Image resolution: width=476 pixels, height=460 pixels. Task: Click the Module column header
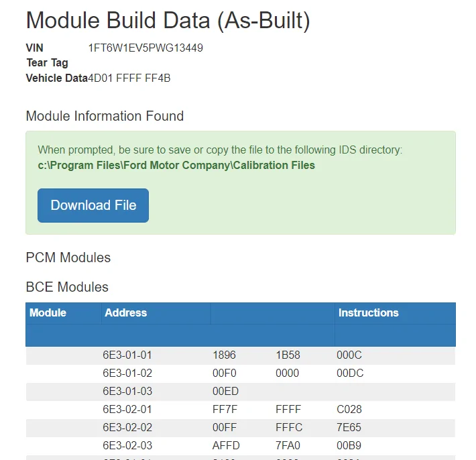click(48, 312)
